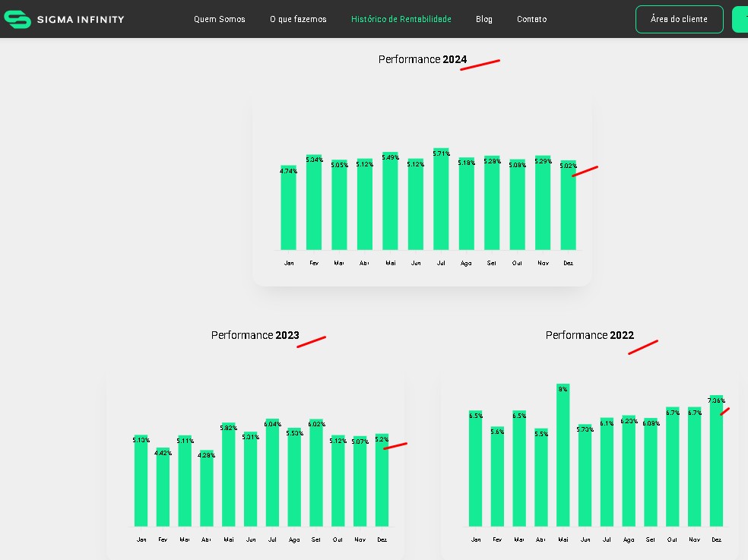Open the Blog link
Screen dimensions: 748x560
(x=483, y=19)
